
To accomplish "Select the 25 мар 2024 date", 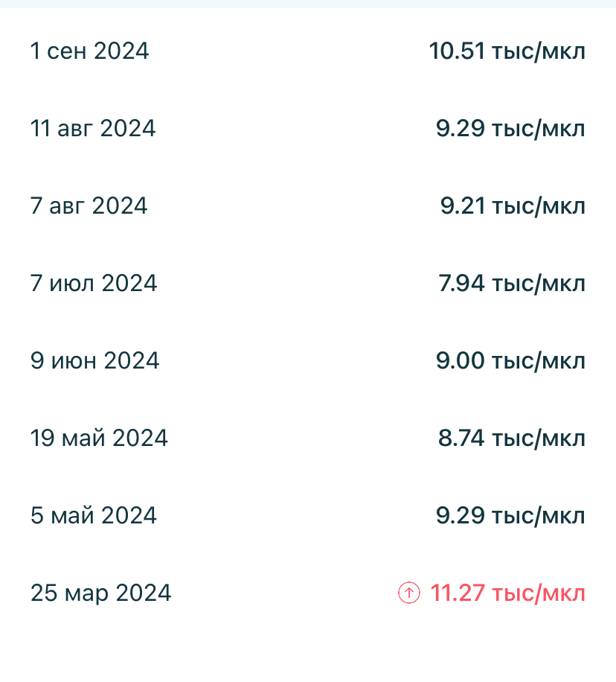I will (x=100, y=593).
